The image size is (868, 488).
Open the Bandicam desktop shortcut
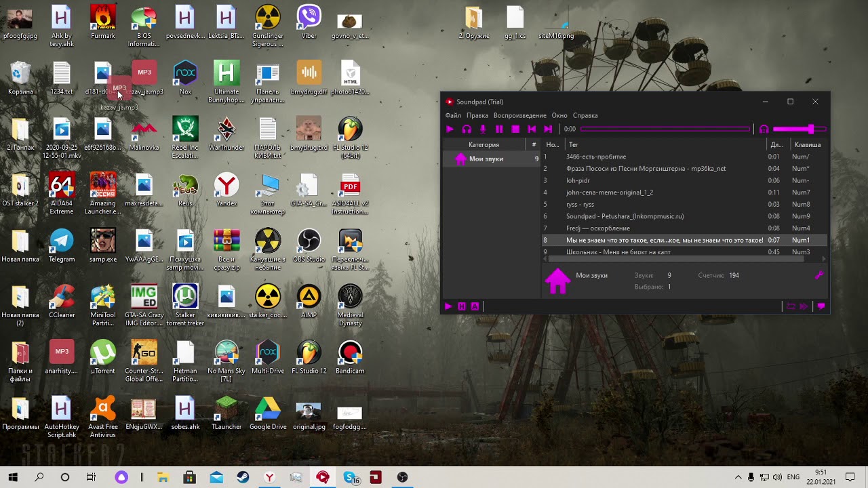350,357
